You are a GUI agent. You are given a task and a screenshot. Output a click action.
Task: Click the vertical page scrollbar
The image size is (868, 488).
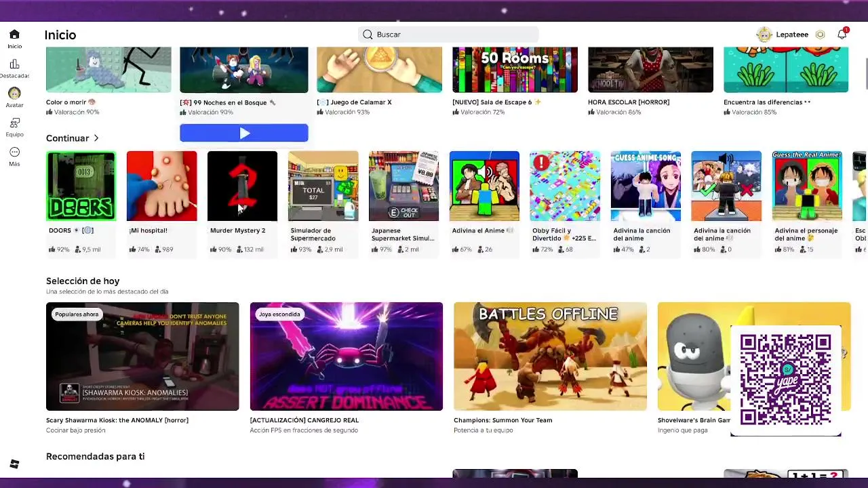tap(865, 73)
